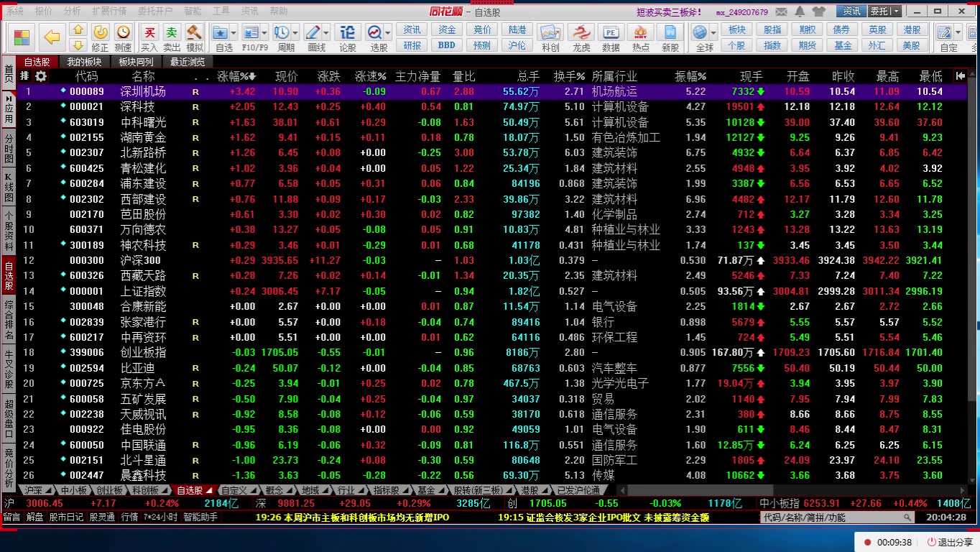Screen dimensions: 980x552
Task: Open the shirt skin theme icon
Action: [818, 11]
